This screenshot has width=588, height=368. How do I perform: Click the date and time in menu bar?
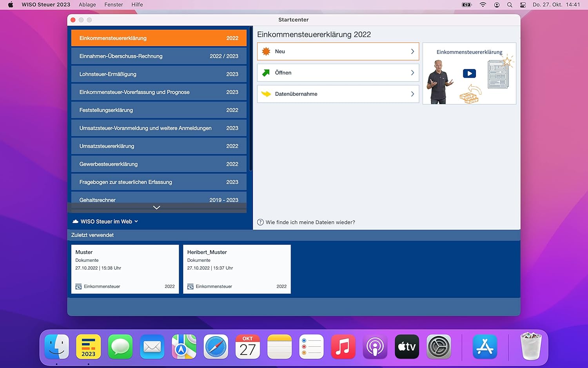pyautogui.click(x=556, y=5)
